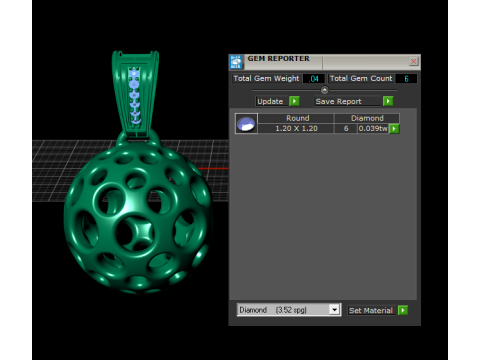Click the Gem Reporter panel logo icon
The width and height of the screenshot is (480, 360).
coord(236,62)
